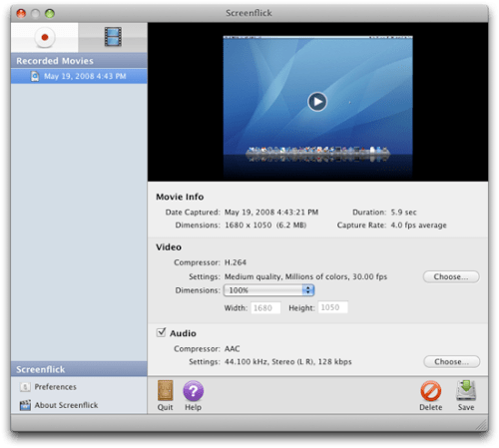This screenshot has height=448, width=499.
Task: Select the May 19, 2008 4:43 PM recording
Action: click(79, 76)
